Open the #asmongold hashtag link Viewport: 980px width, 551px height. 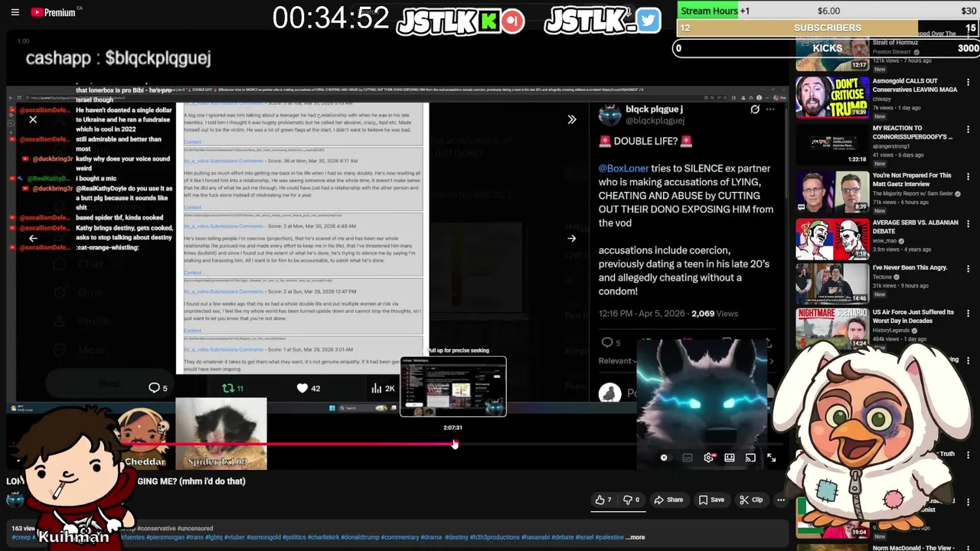pyautogui.click(x=263, y=537)
